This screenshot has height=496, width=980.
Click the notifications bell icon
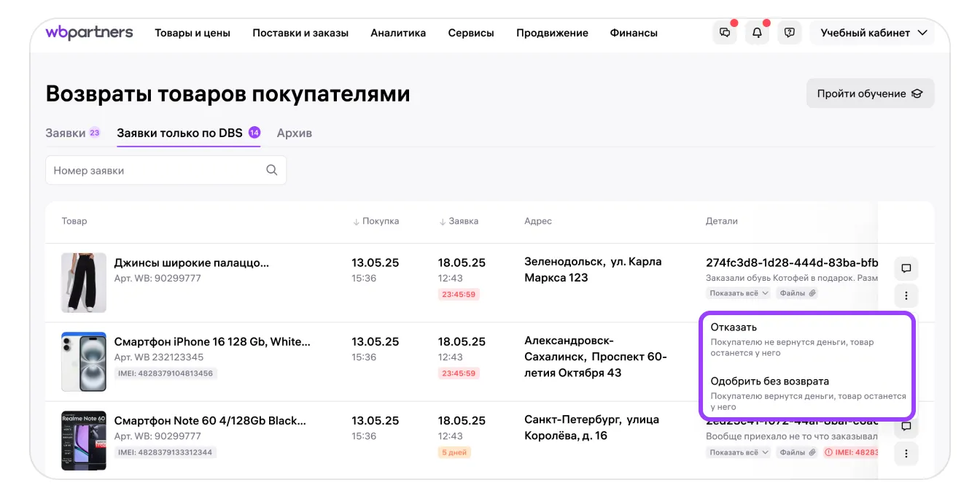point(757,33)
